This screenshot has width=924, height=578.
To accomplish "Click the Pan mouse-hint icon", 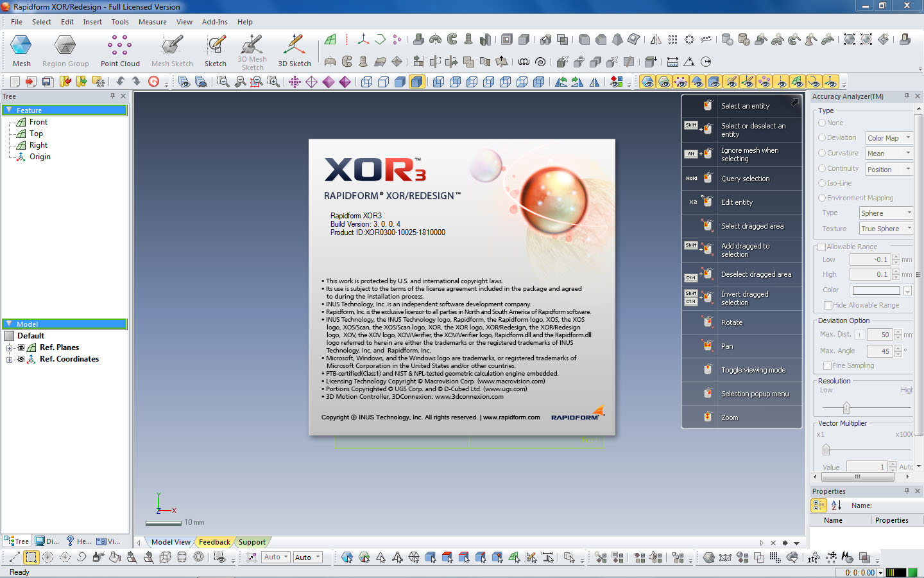I will (x=707, y=346).
